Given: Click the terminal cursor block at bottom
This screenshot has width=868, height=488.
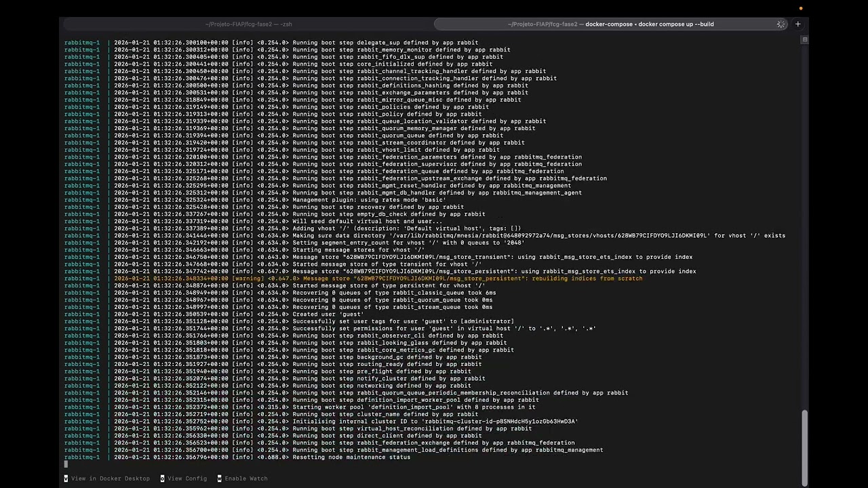Looking at the screenshot, I should (x=66, y=464).
